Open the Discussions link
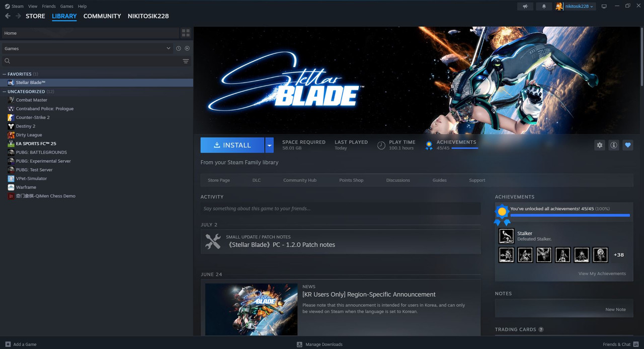The width and height of the screenshot is (644, 349). tap(398, 180)
